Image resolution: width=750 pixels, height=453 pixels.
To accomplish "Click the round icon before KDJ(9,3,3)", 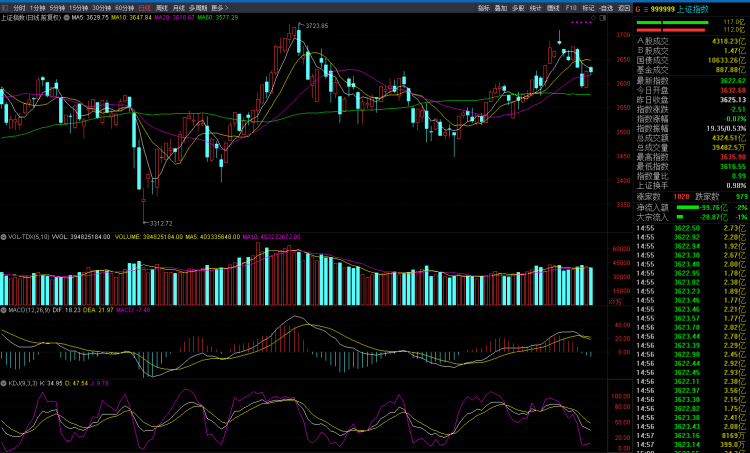I will pos(4,382).
